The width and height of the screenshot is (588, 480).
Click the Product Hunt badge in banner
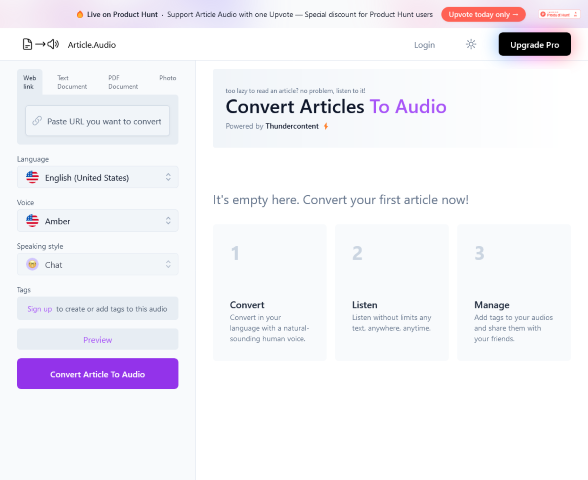pos(559,14)
